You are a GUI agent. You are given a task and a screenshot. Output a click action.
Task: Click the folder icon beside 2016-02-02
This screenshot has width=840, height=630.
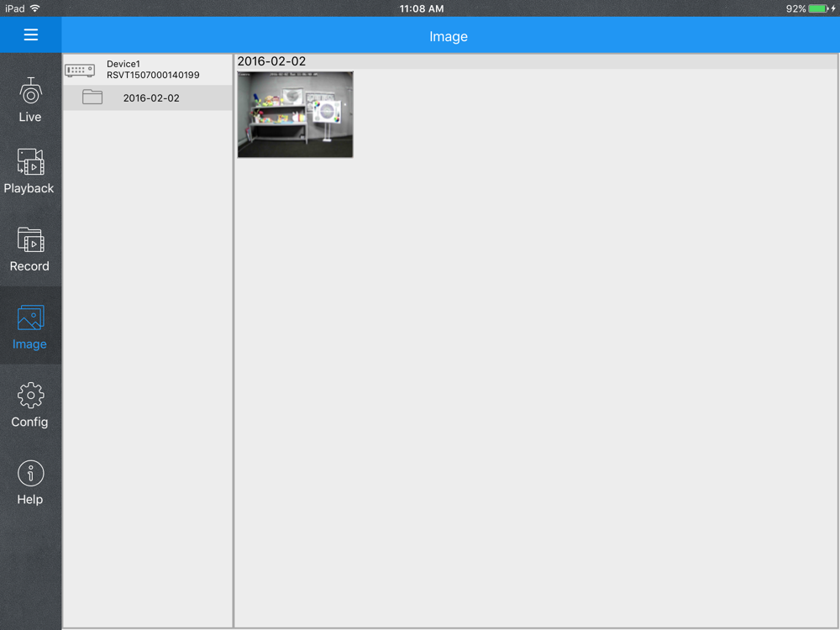pyautogui.click(x=92, y=97)
